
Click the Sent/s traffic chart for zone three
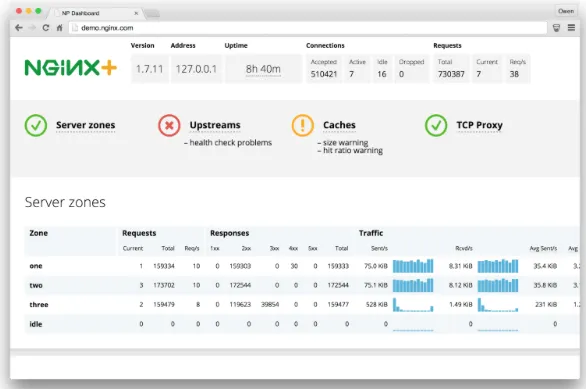point(413,305)
